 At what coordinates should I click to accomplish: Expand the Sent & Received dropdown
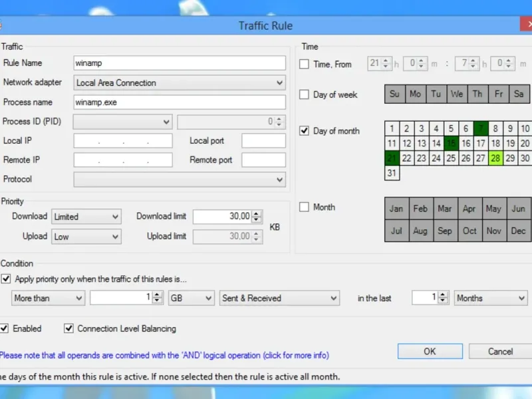point(279,298)
